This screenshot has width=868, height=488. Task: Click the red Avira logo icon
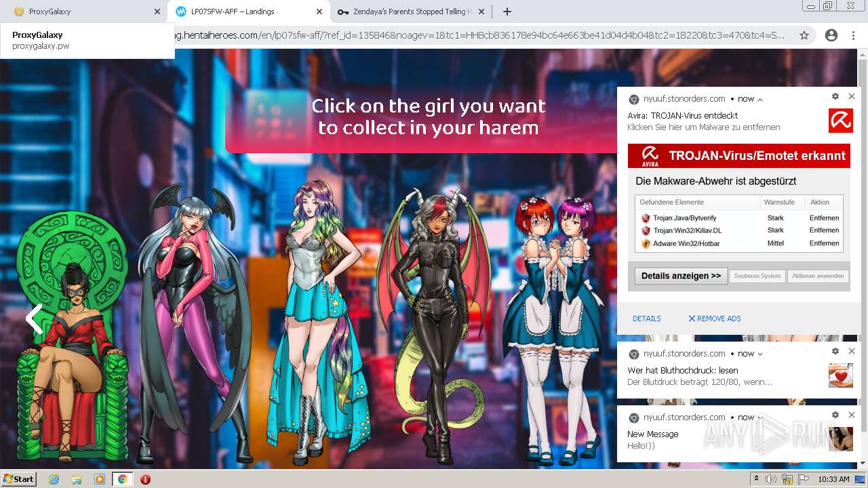click(x=841, y=121)
